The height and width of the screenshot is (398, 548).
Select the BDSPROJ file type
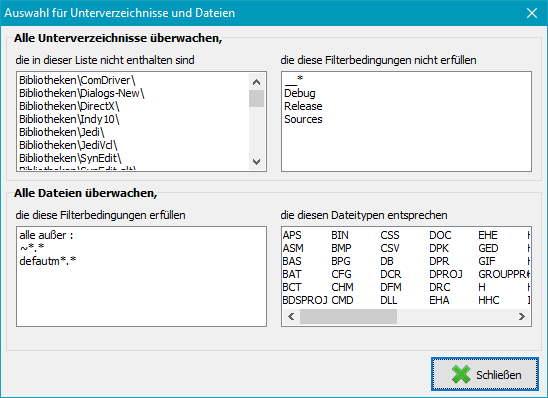[x=305, y=300]
